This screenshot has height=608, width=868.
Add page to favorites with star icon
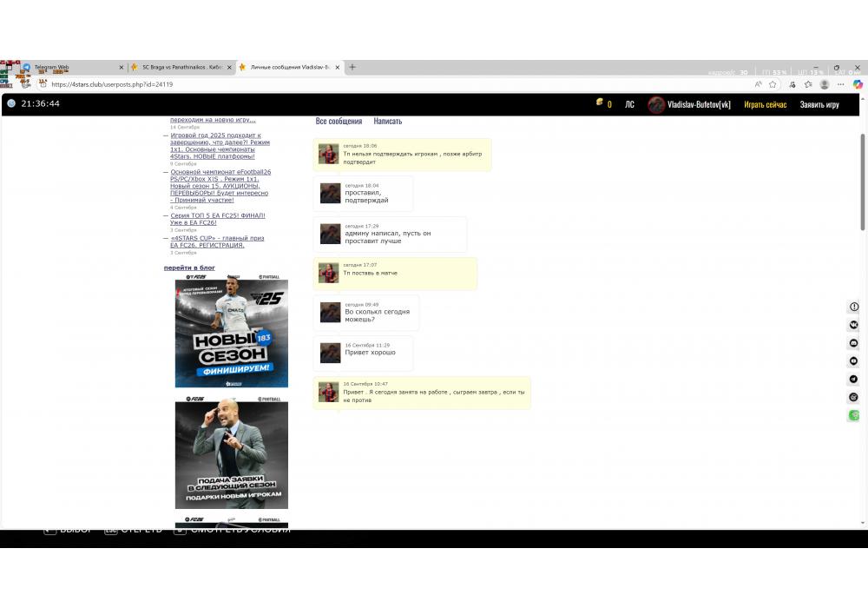pos(773,84)
